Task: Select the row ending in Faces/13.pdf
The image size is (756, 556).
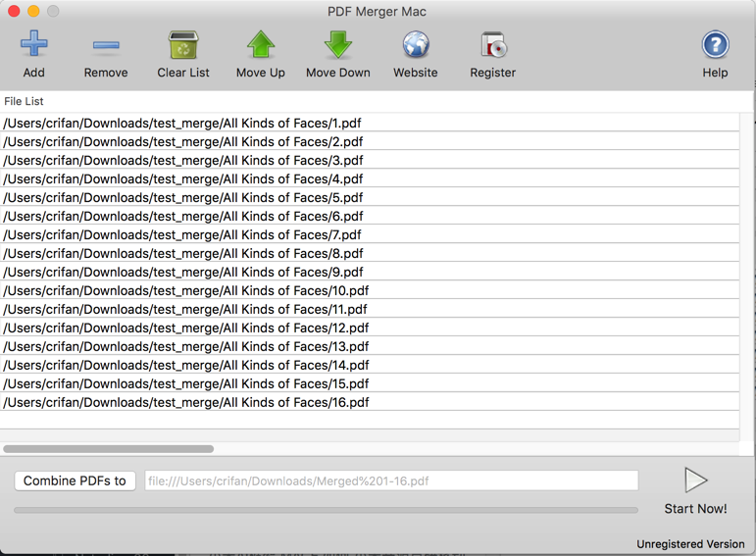Action: tap(370, 346)
